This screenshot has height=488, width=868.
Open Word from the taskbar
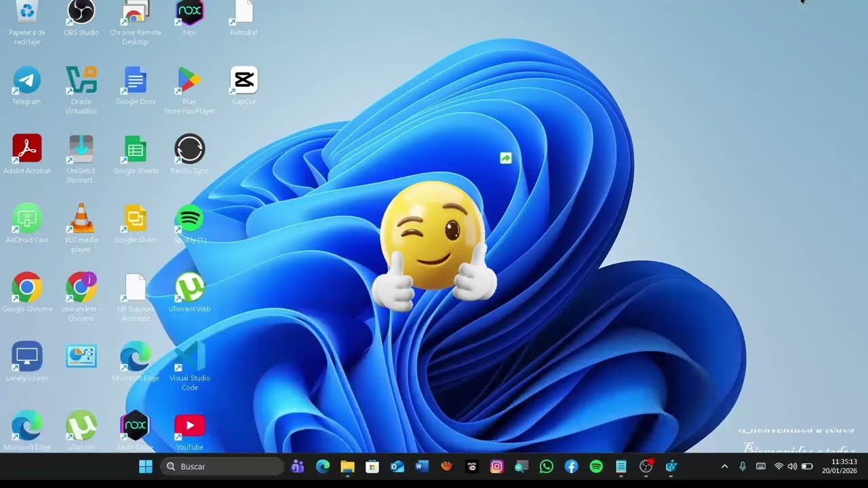coord(422,466)
